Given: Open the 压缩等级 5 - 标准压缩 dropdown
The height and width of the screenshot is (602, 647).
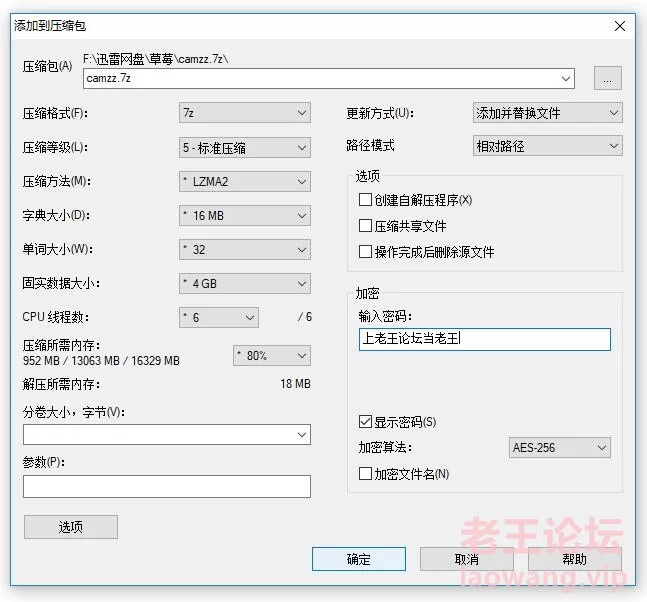Looking at the screenshot, I should click(245, 147).
